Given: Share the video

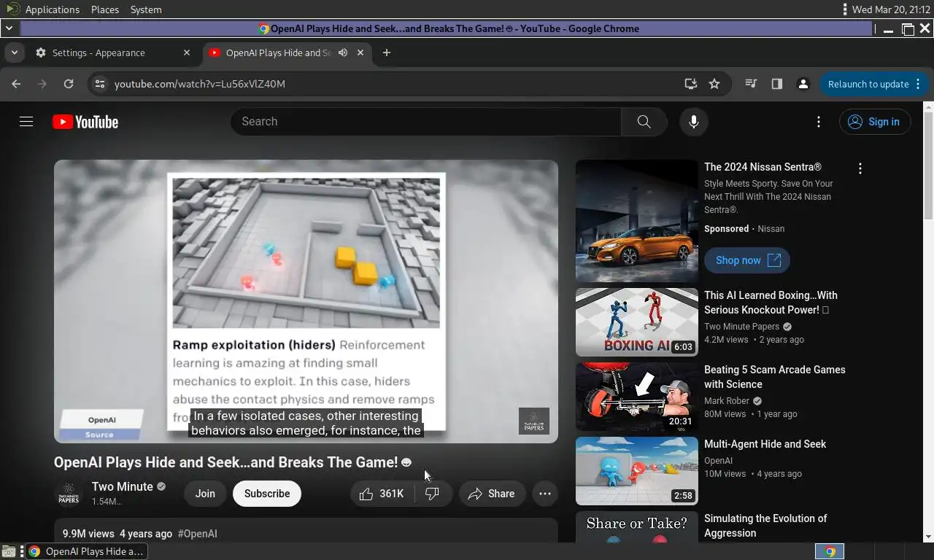Looking at the screenshot, I should pos(492,494).
